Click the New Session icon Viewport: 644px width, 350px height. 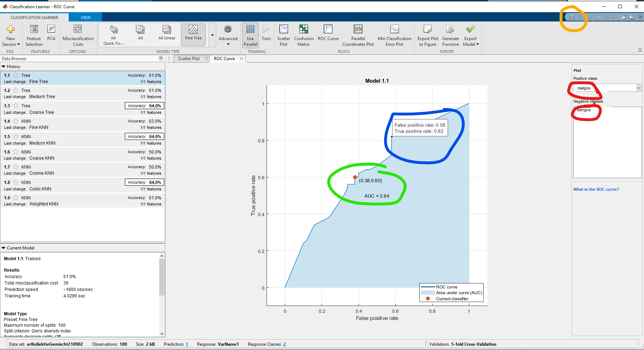tap(11, 30)
